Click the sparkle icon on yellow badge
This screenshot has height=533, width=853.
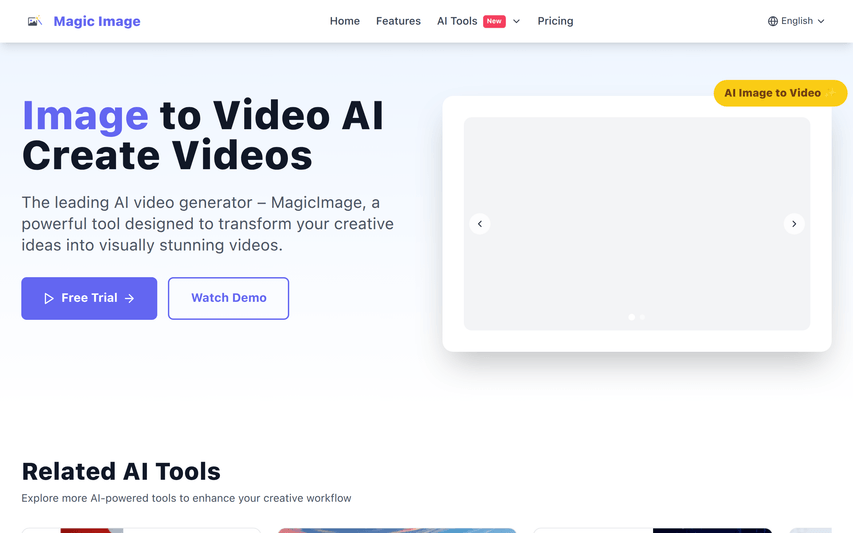[830, 93]
